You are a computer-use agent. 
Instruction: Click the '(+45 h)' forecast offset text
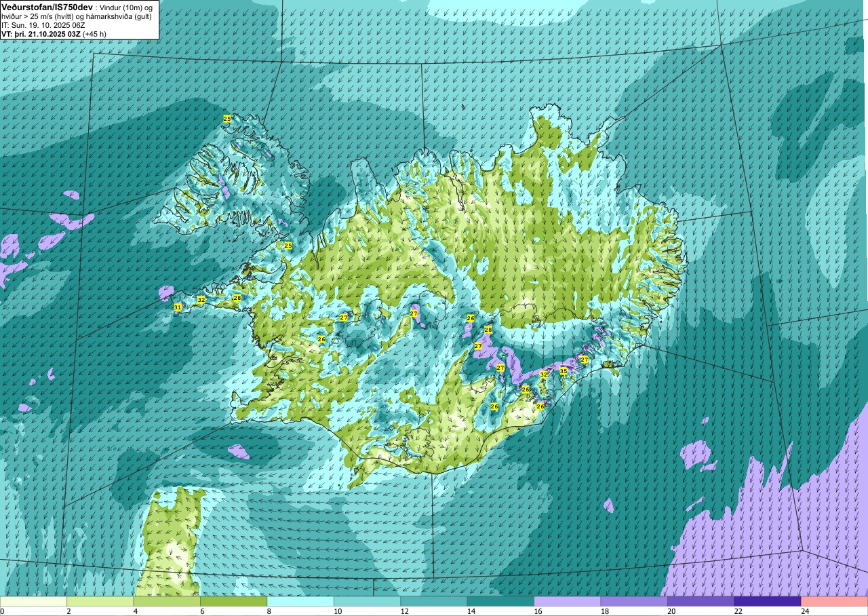pos(94,34)
